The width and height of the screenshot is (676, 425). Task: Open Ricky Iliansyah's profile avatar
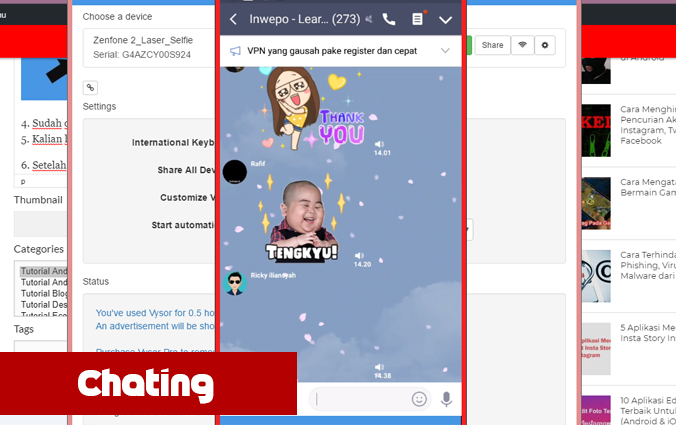coord(235,283)
